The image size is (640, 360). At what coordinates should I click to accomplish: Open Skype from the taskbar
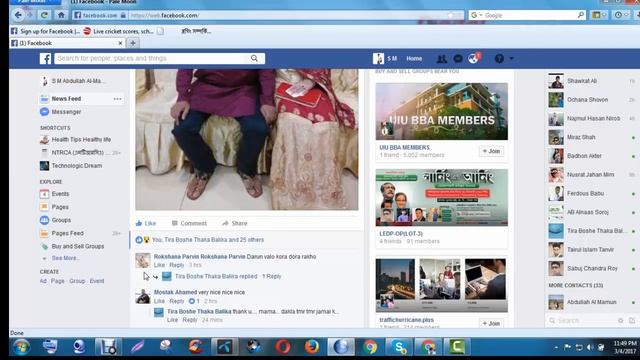coord(399,347)
